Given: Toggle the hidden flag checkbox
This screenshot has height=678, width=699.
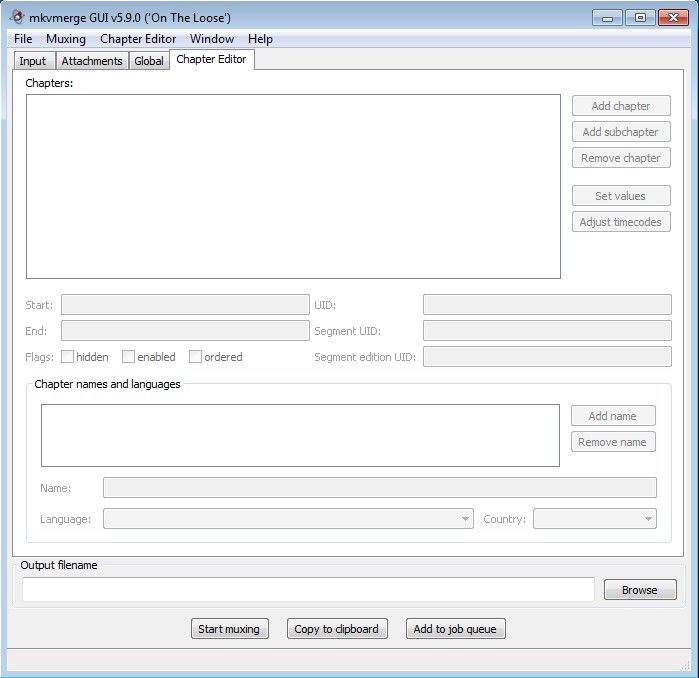Looking at the screenshot, I should coord(67,357).
